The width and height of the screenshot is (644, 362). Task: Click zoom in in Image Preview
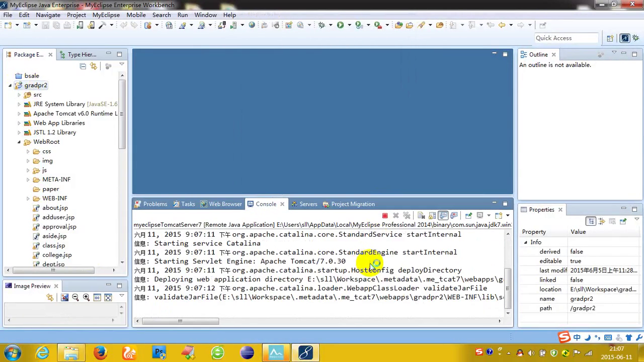86,298
